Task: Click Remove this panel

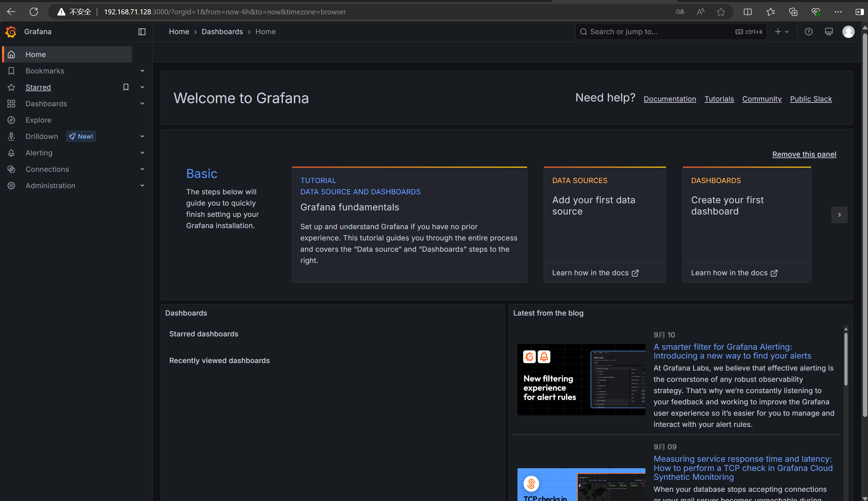Action: click(x=804, y=154)
